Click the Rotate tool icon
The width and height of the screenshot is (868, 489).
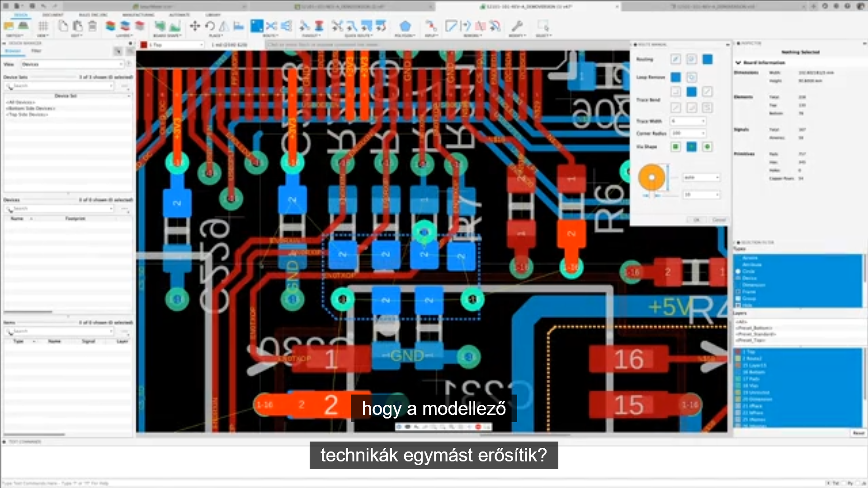click(210, 26)
